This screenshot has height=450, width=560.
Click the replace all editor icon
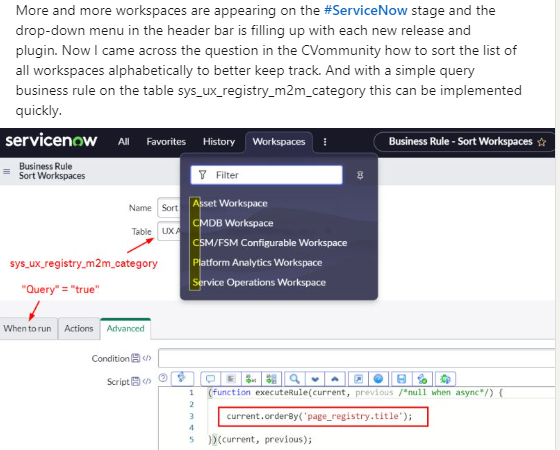pos(271,379)
